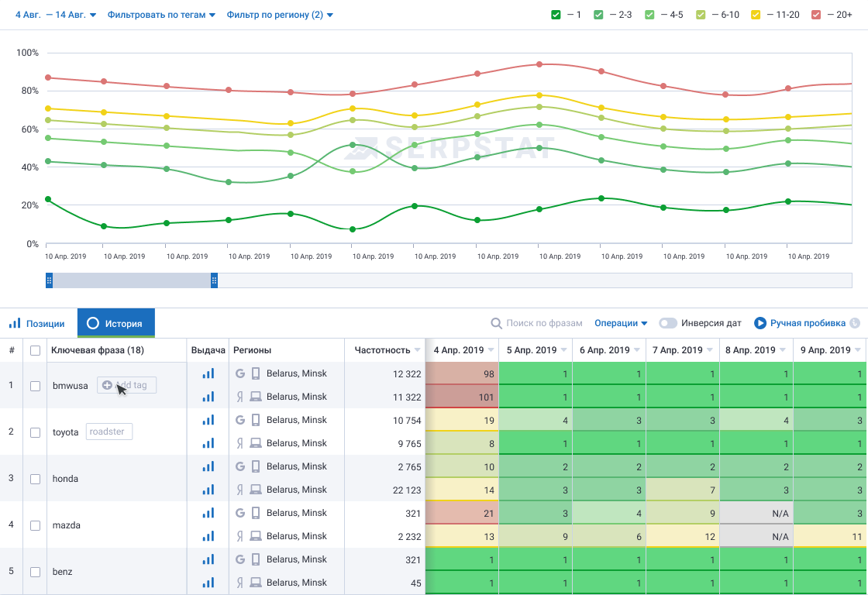The width and height of the screenshot is (868, 595).
Task: Check the toyota keyword checkbox
Action: (35, 432)
